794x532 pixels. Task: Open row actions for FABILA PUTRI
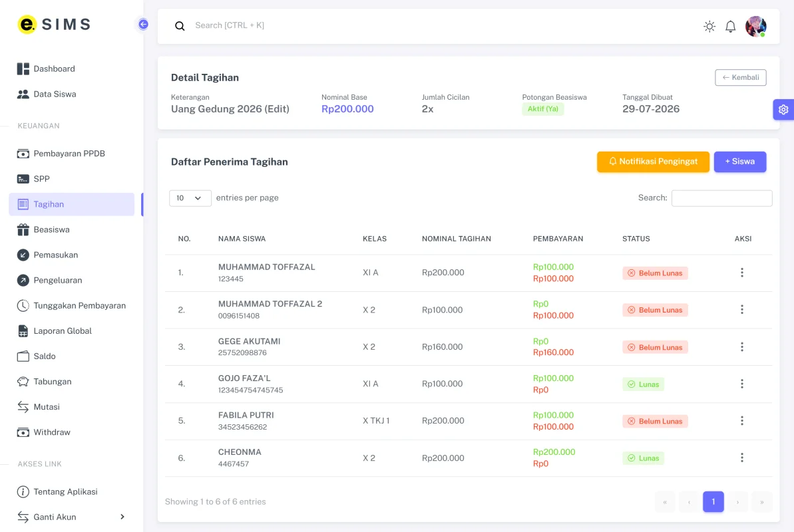(x=742, y=421)
